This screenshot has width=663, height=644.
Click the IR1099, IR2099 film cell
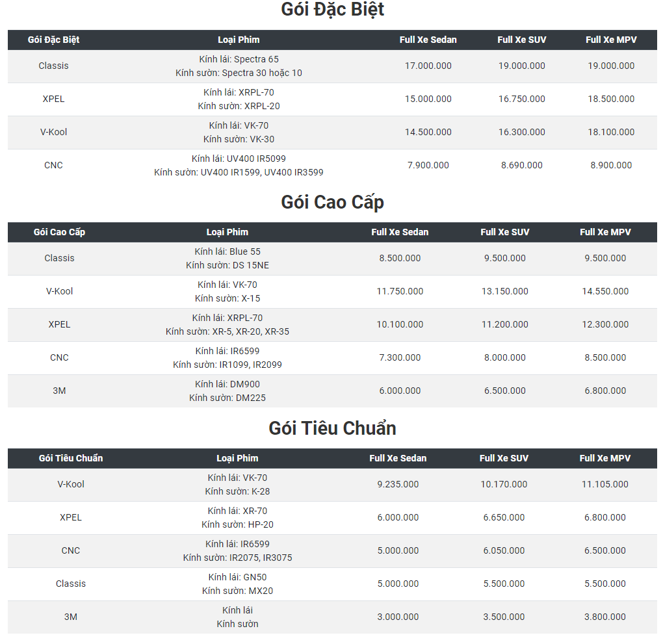(227, 357)
